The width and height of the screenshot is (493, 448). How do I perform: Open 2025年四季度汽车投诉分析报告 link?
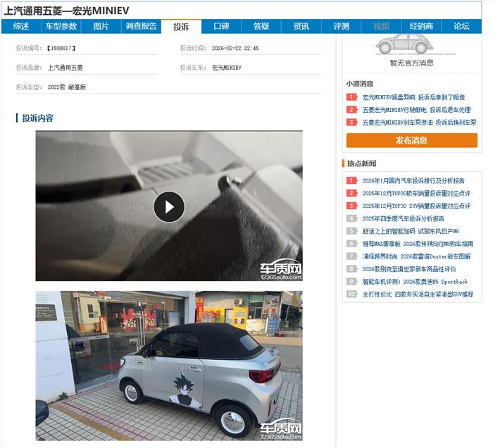[x=403, y=218]
